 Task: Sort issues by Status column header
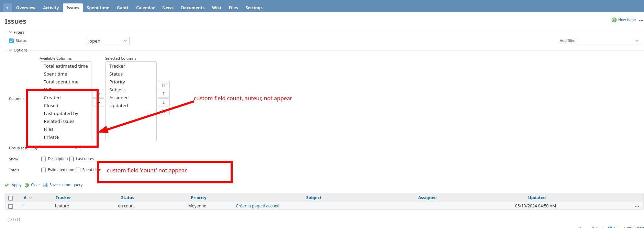tap(127, 198)
